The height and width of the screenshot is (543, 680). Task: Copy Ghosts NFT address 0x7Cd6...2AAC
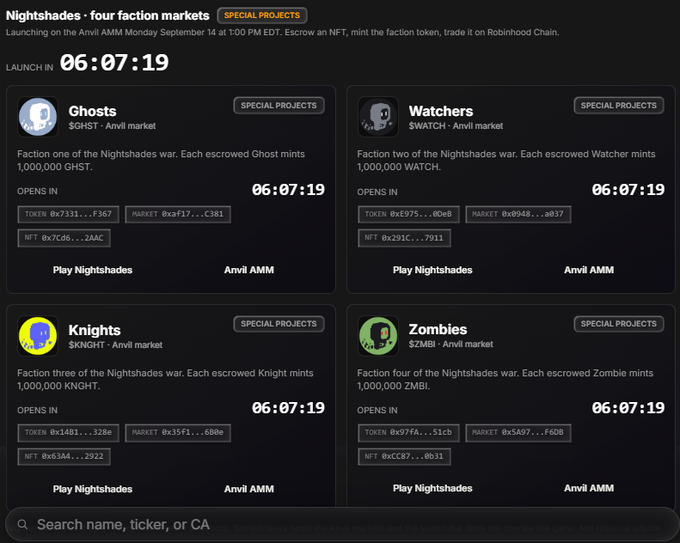pos(64,238)
